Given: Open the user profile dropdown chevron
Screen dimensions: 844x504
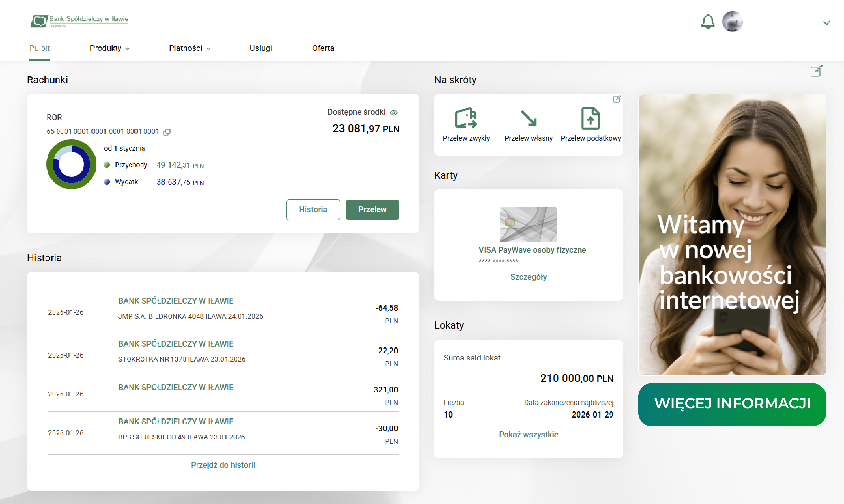Looking at the screenshot, I should pos(826,23).
